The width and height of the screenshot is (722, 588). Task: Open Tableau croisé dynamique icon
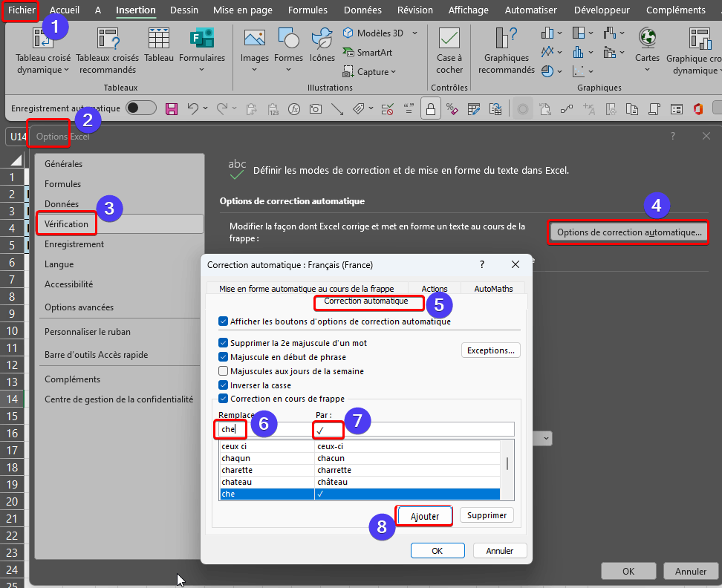click(43, 38)
